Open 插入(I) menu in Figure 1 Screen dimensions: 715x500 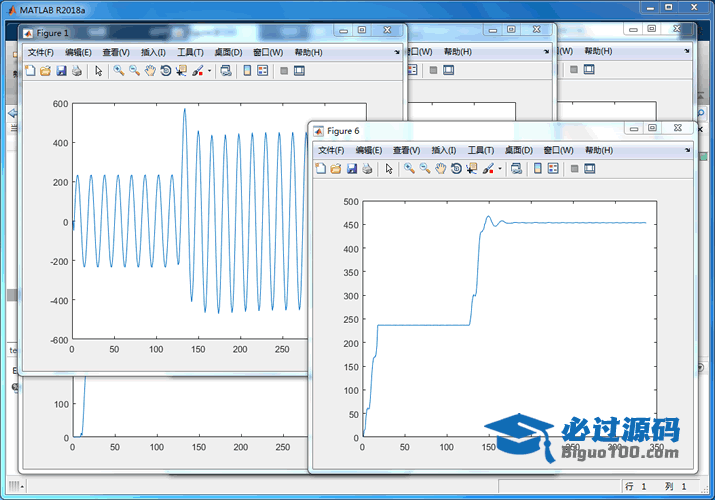(x=154, y=52)
